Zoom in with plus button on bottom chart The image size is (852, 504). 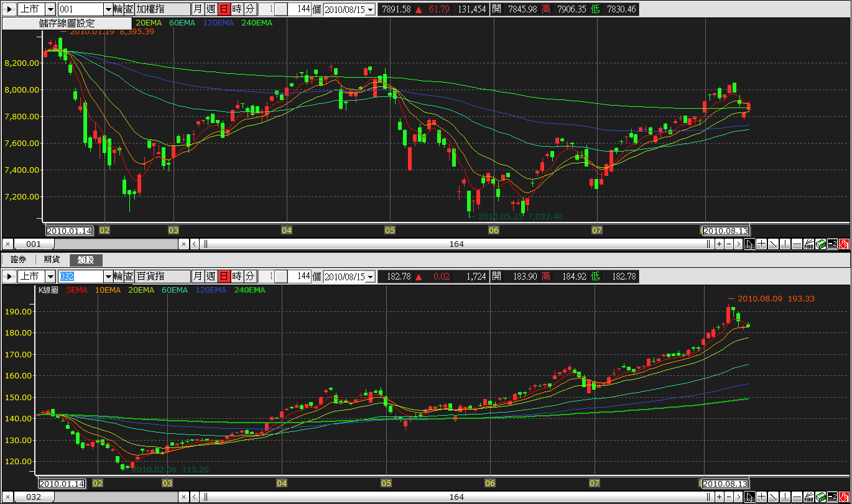coord(719,497)
